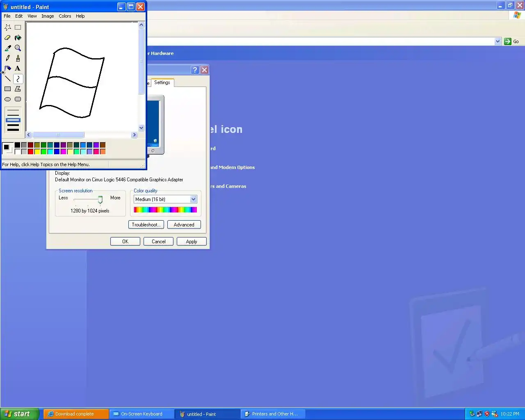Select the Rounded Rectangle tool

pyautogui.click(x=18, y=99)
